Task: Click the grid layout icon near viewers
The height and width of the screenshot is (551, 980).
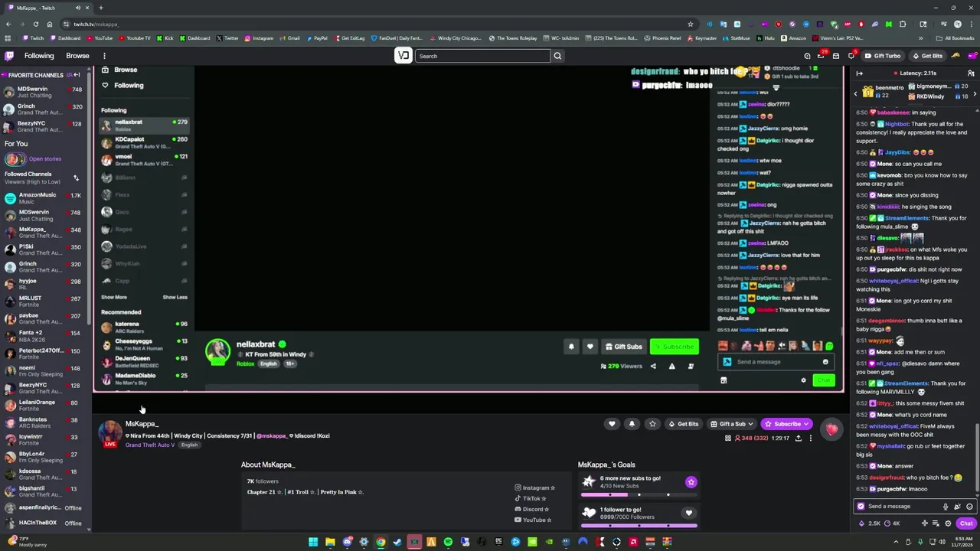Action: point(727,439)
